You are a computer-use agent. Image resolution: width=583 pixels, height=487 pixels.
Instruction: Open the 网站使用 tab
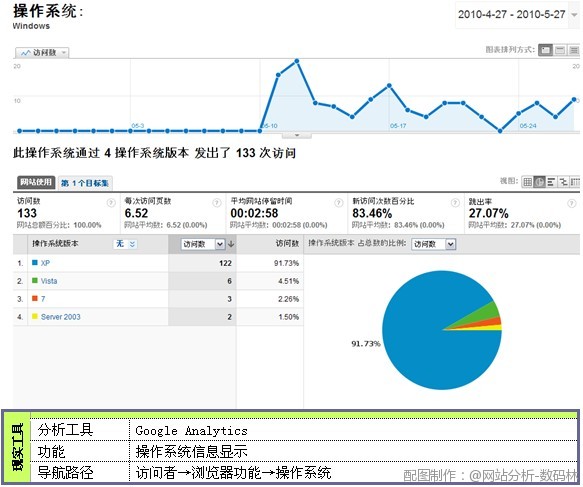pyautogui.click(x=36, y=183)
